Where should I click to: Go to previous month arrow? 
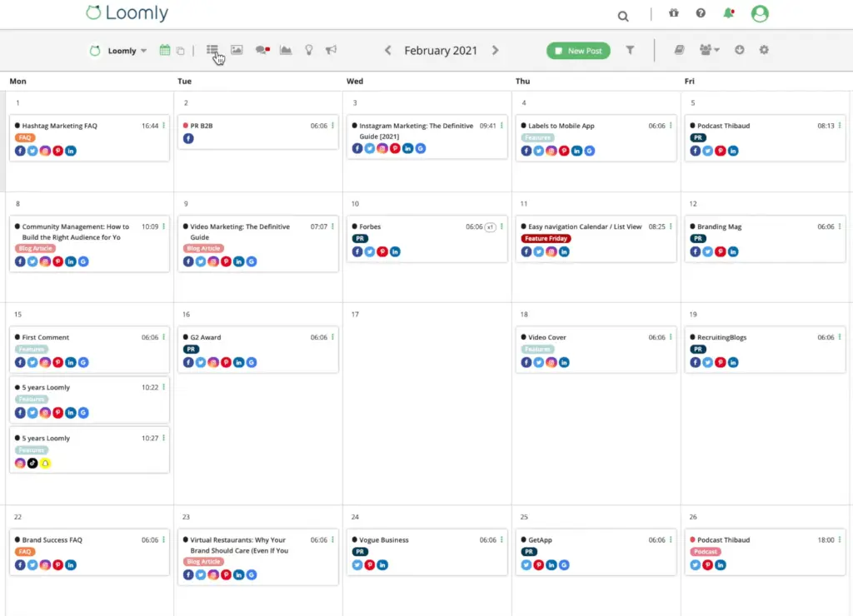click(387, 50)
